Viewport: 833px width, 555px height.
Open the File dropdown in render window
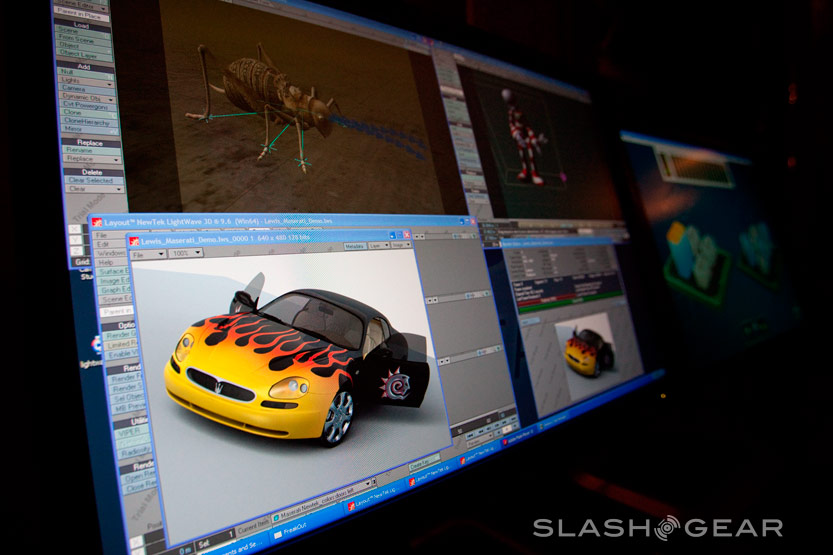(x=148, y=254)
